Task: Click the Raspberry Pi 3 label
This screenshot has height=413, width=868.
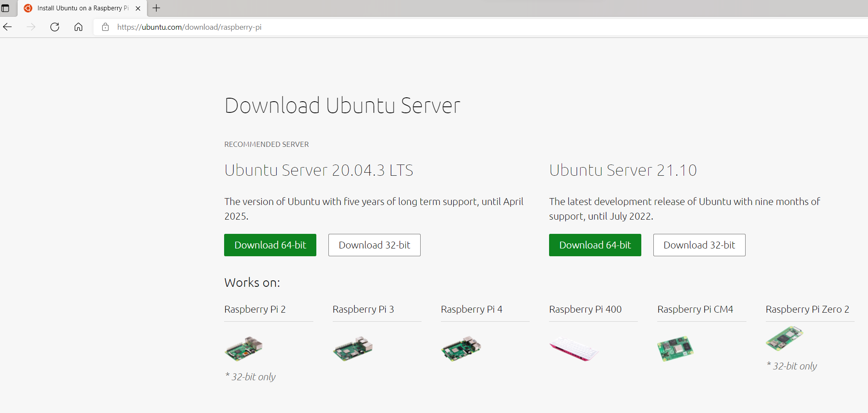Action: tap(363, 309)
